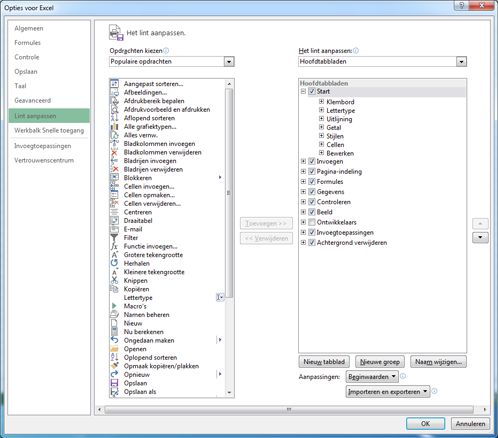Image resolution: width=498 pixels, height=438 pixels.
Task: Click the Kopiëren command icon
Action: pyautogui.click(x=114, y=289)
